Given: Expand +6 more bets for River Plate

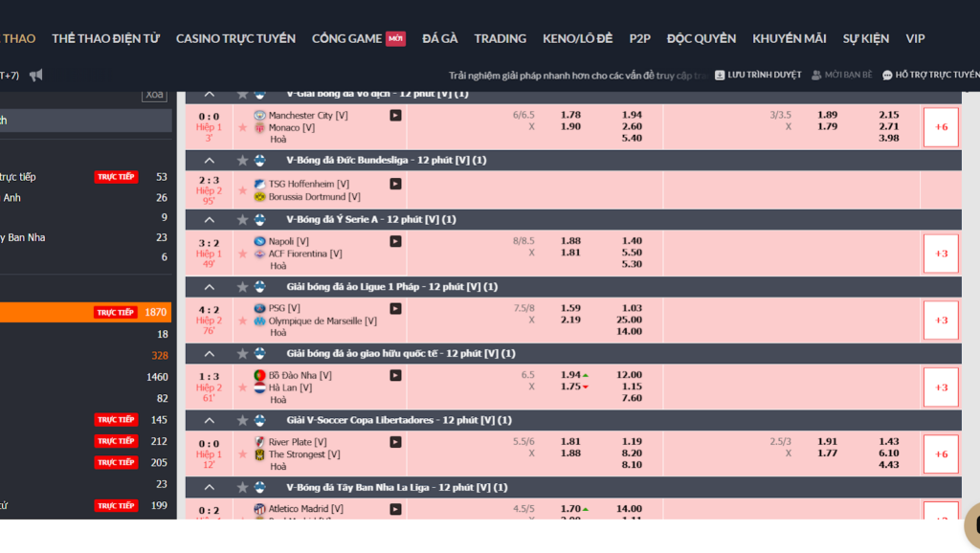Looking at the screenshot, I should [x=941, y=454].
